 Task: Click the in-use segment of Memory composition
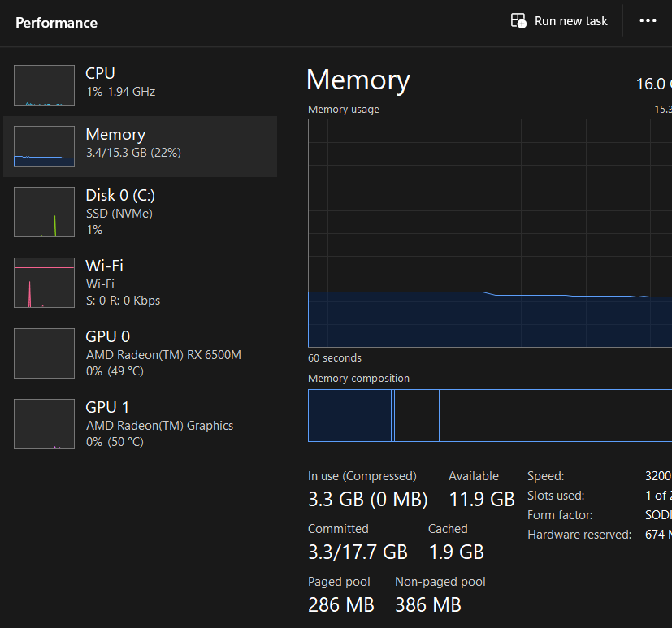point(349,415)
